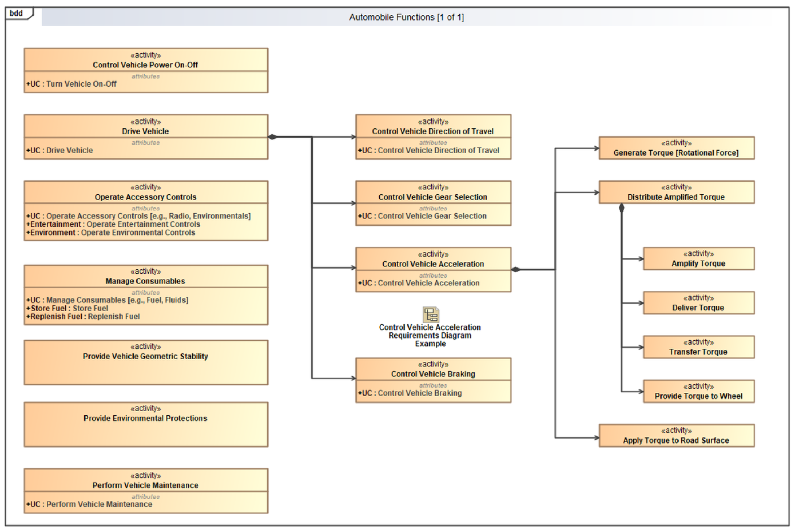Click the Distribute Amplified Torque composition diamond
The height and width of the screenshot is (532, 794).
[621, 208]
